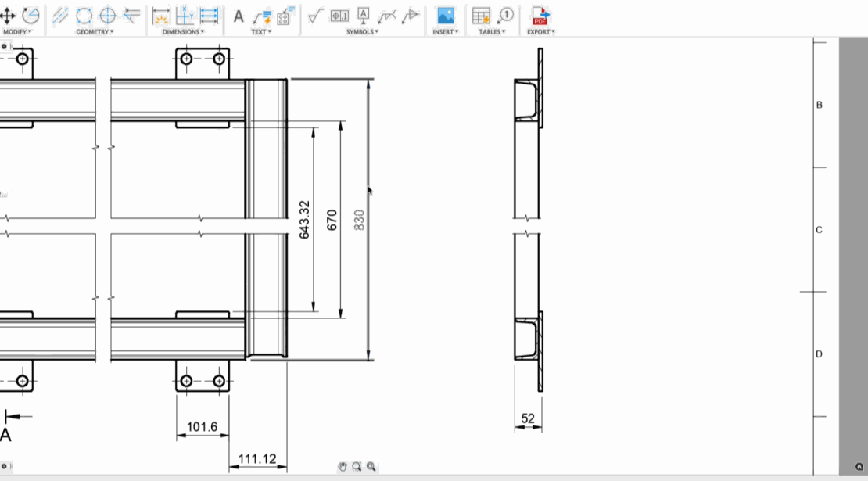
Task: Choose the Center Mark Pattern tool
Action: (84, 16)
